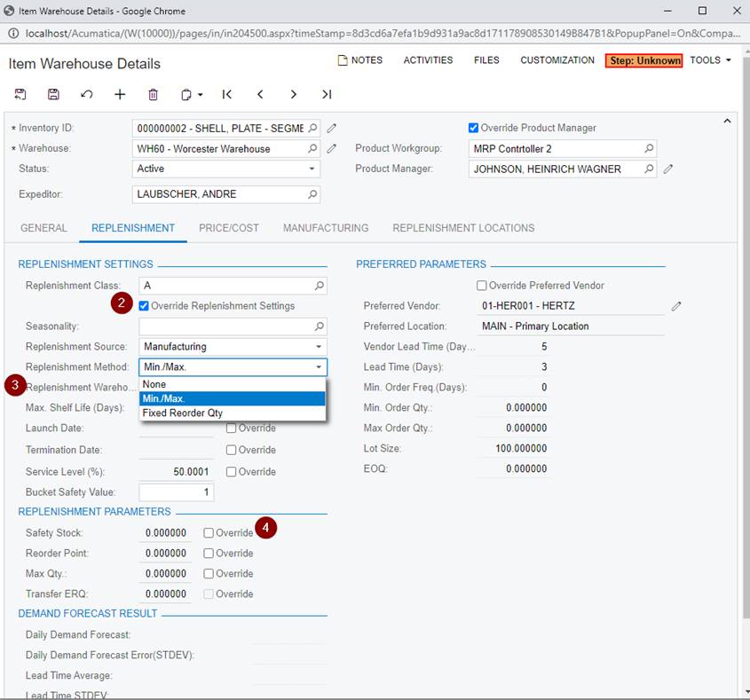Click pencil edit icon beside Inventory ID
Image resolution: width=750 pixels, height=700 pixels.
click(x=332, y=128)
